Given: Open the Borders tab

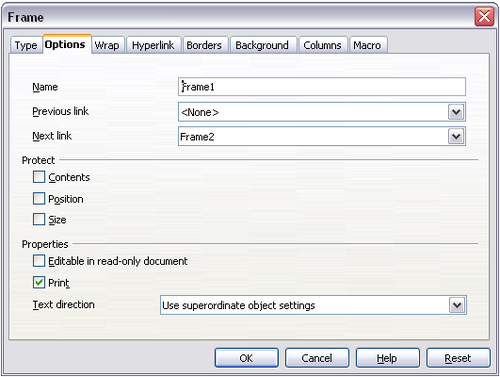Looking at the screenshot, I should [x=204, y=45].
